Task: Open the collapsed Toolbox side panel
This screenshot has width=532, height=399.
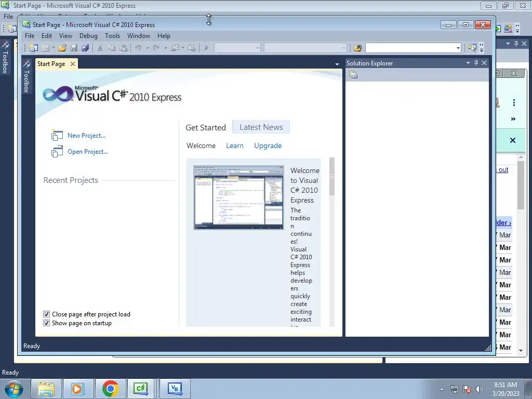Action: tap(26, 77)
